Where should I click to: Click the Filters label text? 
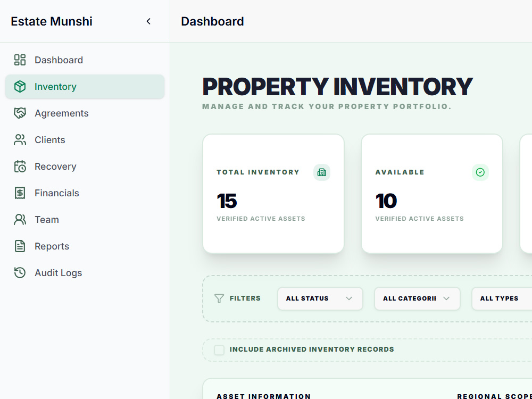click(245, 298)
